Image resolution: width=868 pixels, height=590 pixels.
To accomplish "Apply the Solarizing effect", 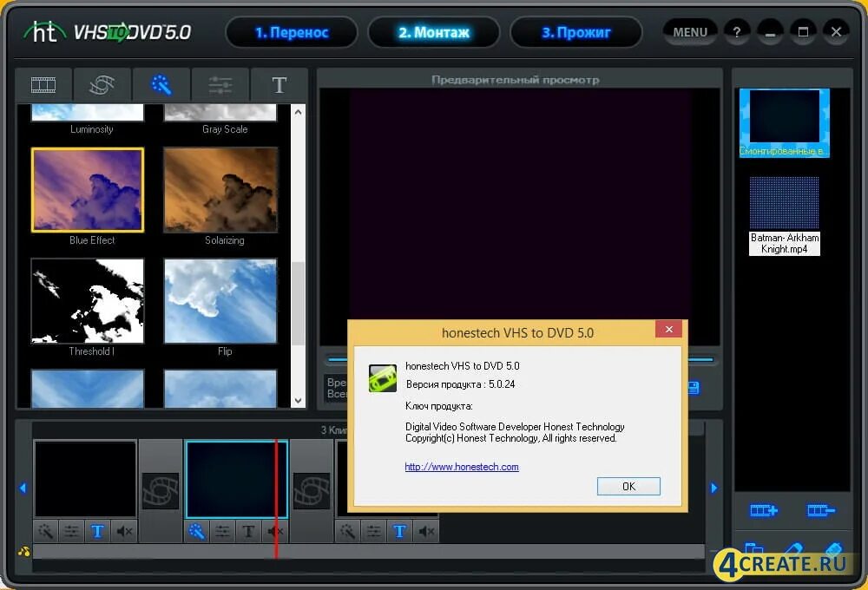I will 220,190.
